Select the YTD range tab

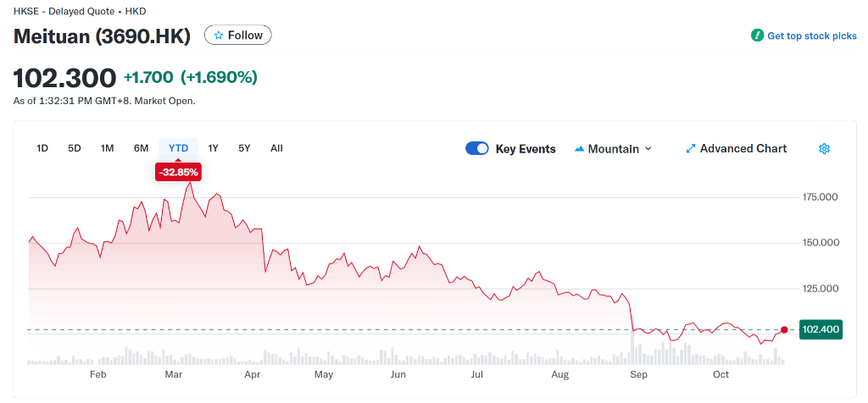[178, 148]
